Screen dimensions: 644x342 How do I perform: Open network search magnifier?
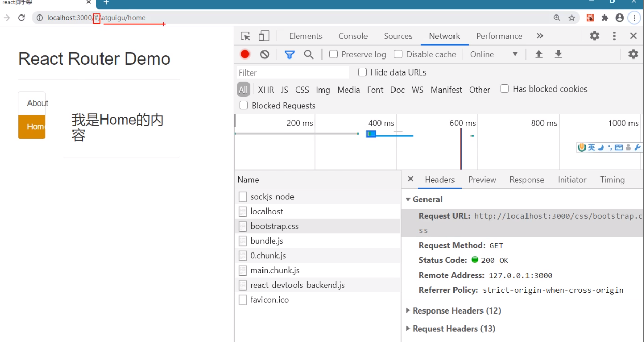coord(309,54)
